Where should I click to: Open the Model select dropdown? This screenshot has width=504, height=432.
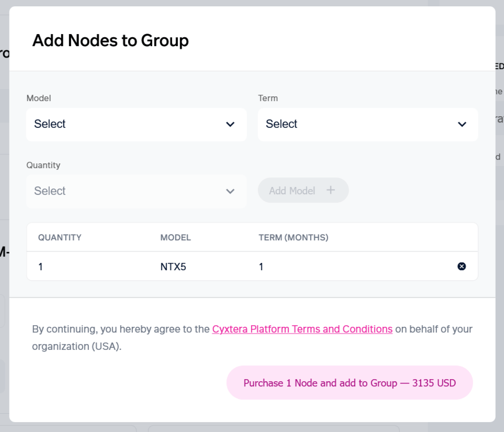click(136, 125)
